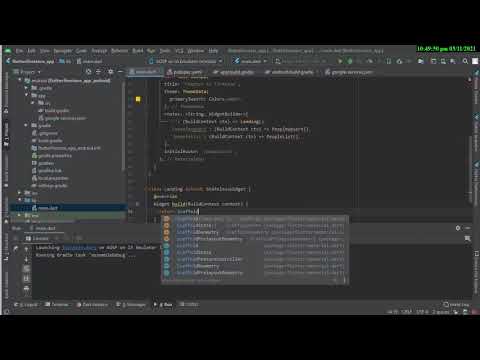Open the Terminal tool window button
Image resolution: width=480 pixels, height=360 pixels.
point(57,304)
